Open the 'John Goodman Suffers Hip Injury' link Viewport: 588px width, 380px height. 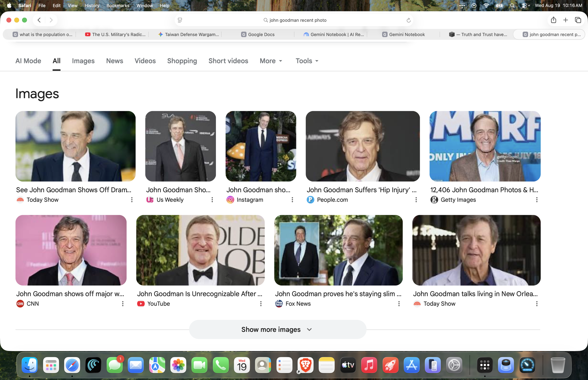(362, 190)
